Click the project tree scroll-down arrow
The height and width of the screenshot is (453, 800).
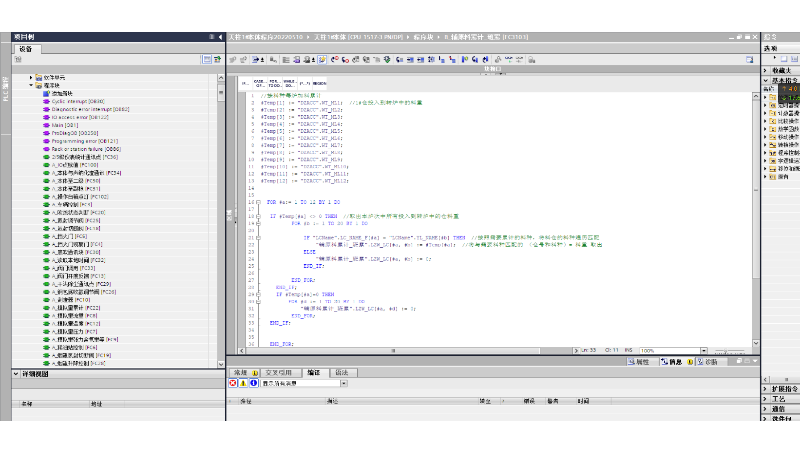(221, 364)
